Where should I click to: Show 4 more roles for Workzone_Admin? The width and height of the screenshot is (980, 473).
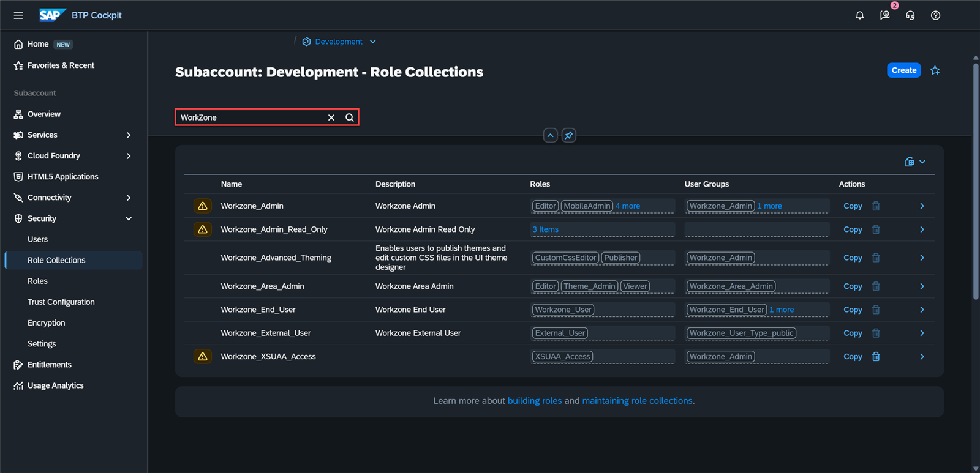pos(628,206)
